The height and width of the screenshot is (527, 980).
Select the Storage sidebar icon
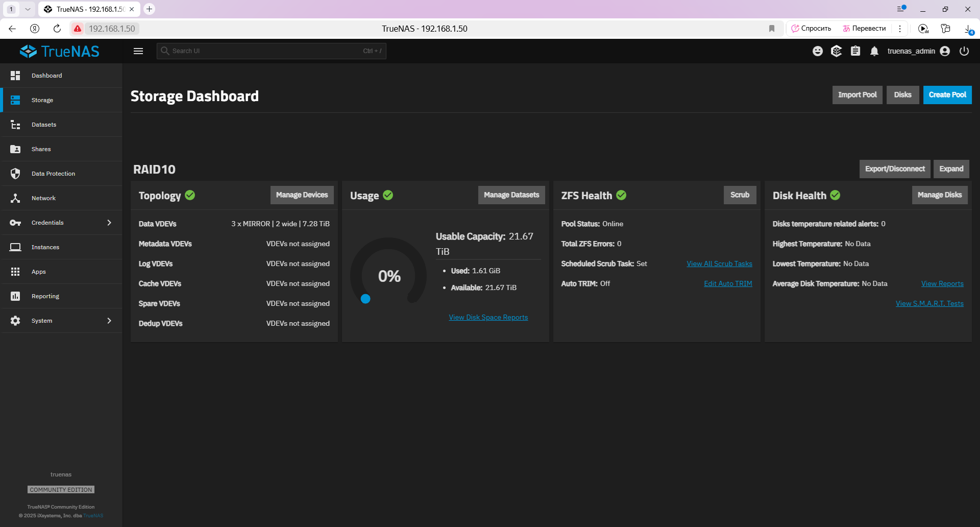point(15,100)
